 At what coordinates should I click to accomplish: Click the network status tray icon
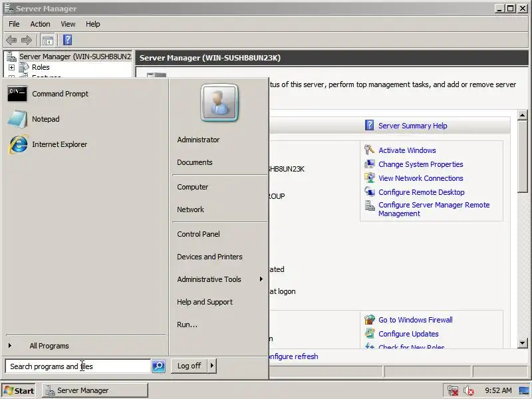pos(453,391)
